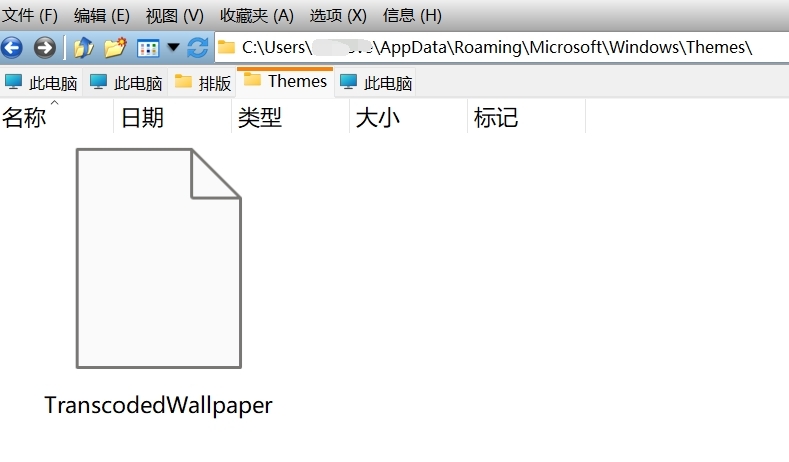Sort by the 标记 column header
This screenshot has width=789, height=462.
[526, 117]
